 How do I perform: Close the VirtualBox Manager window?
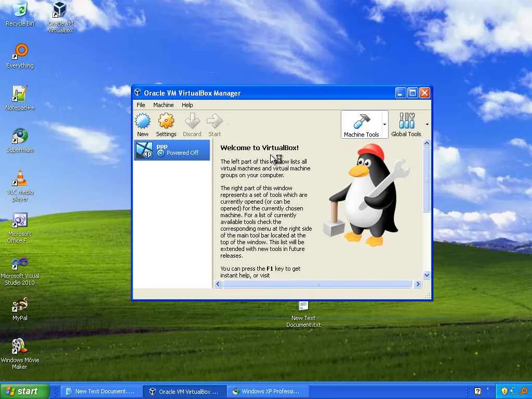click(x=425, y=92)
